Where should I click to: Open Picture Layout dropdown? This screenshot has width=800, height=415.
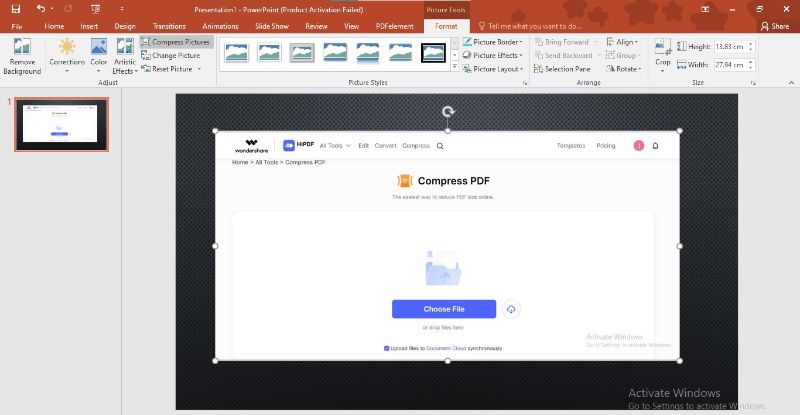(493, 68)
